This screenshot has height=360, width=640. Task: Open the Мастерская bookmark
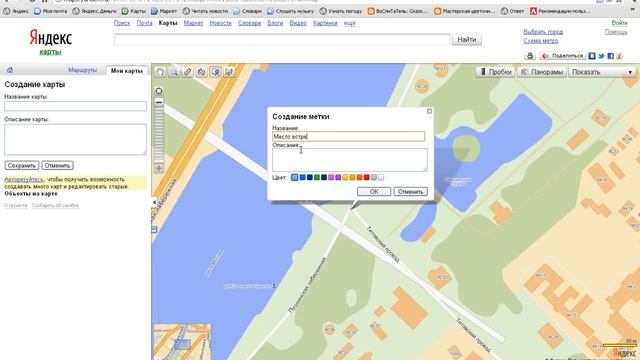pos(464,11)
